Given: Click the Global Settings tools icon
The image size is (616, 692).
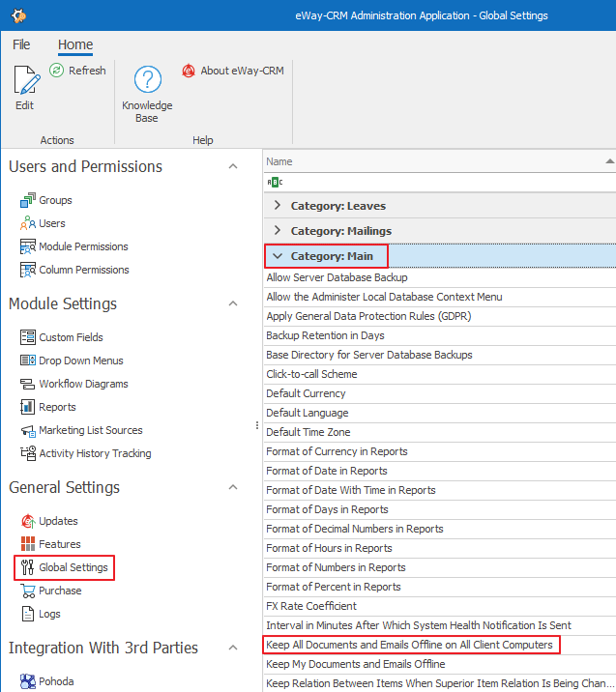Looking at the screenshot, I should tap(28, 567).
